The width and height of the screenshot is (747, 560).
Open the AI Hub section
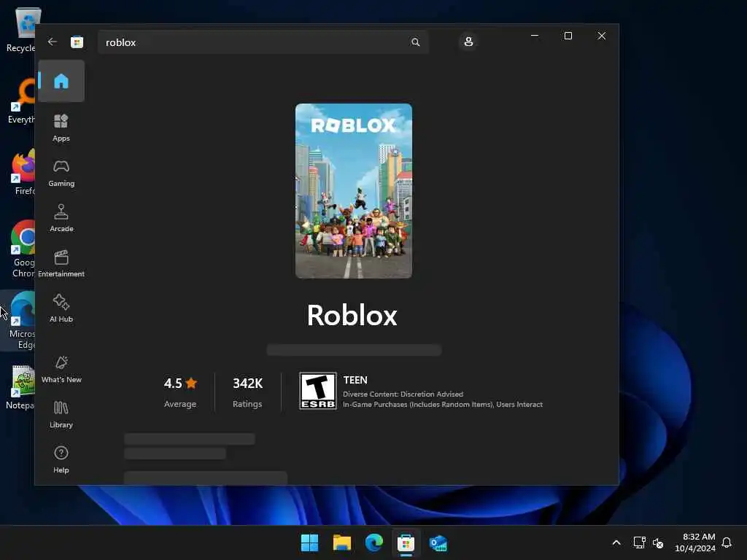point(61,308)
